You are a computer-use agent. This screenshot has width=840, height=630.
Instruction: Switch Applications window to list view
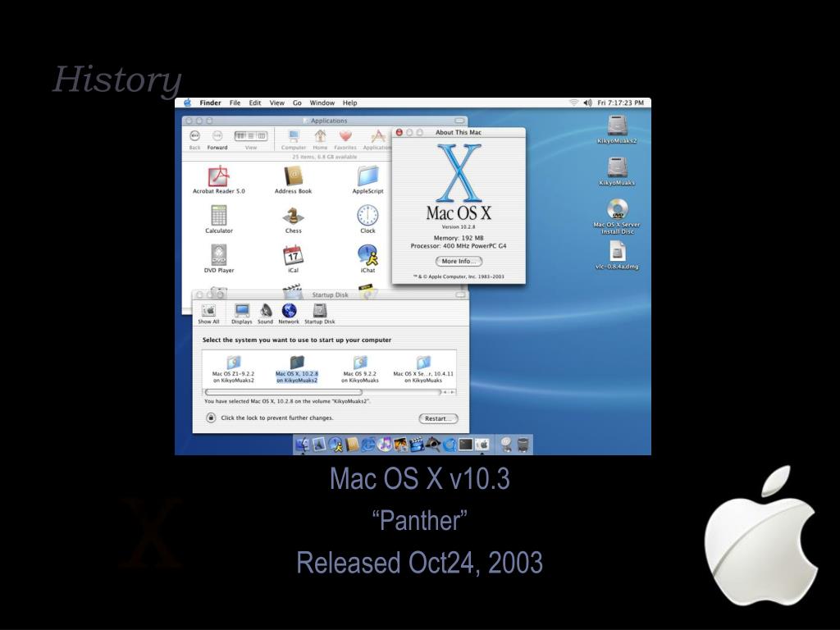(251, 136)
